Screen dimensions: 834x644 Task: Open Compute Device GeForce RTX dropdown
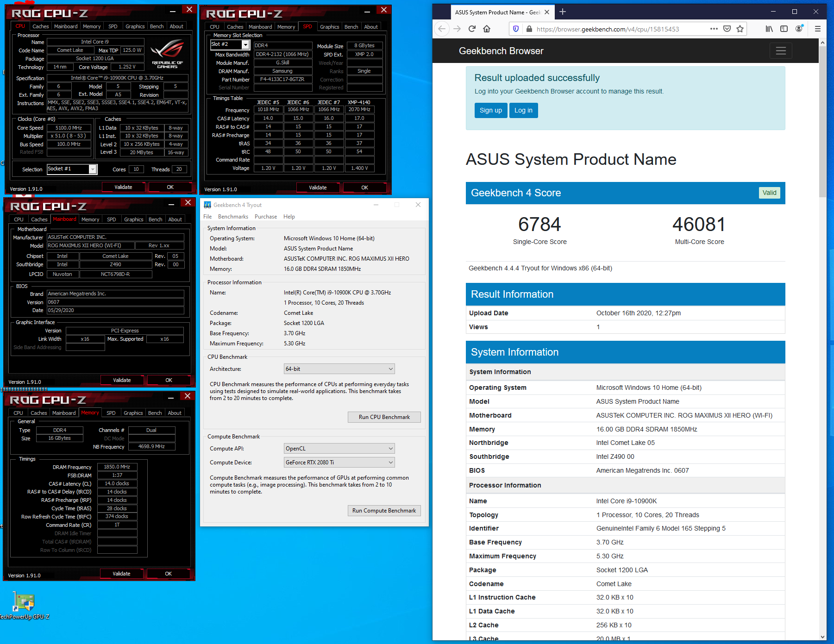pos(339,463)
